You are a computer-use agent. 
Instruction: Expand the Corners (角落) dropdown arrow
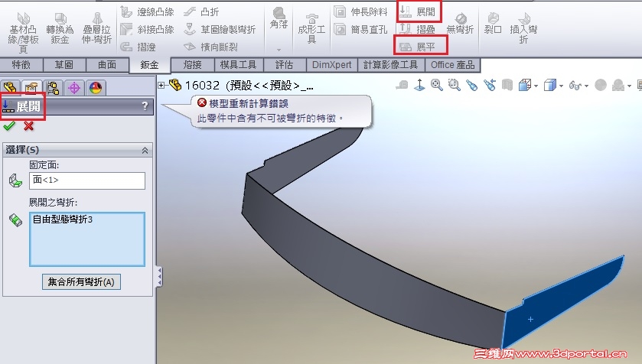279,50
